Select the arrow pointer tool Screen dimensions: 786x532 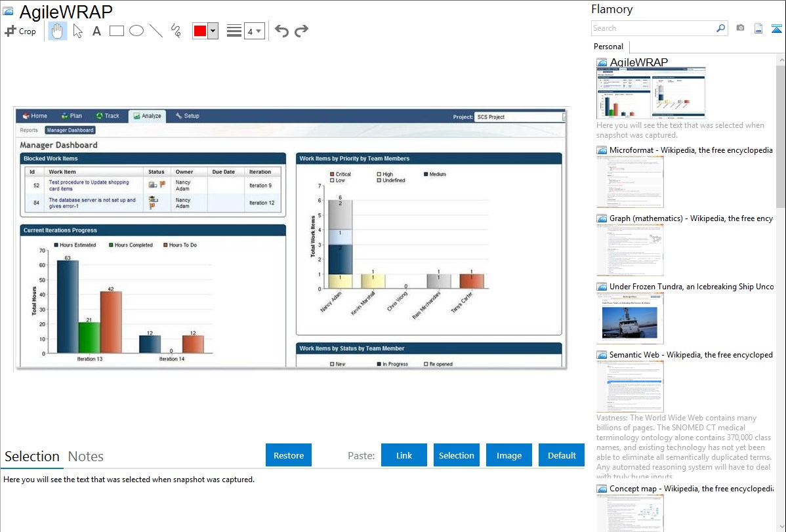pos(77,31)
